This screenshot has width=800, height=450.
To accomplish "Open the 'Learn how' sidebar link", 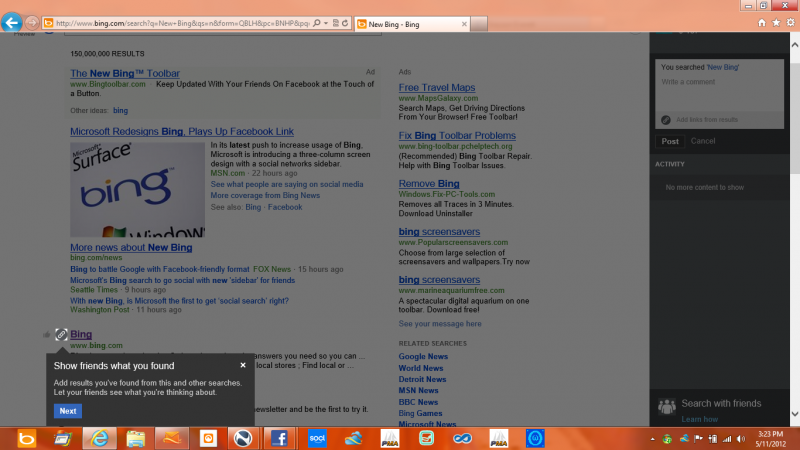I will pyautogui.click(x=699, y=419).
